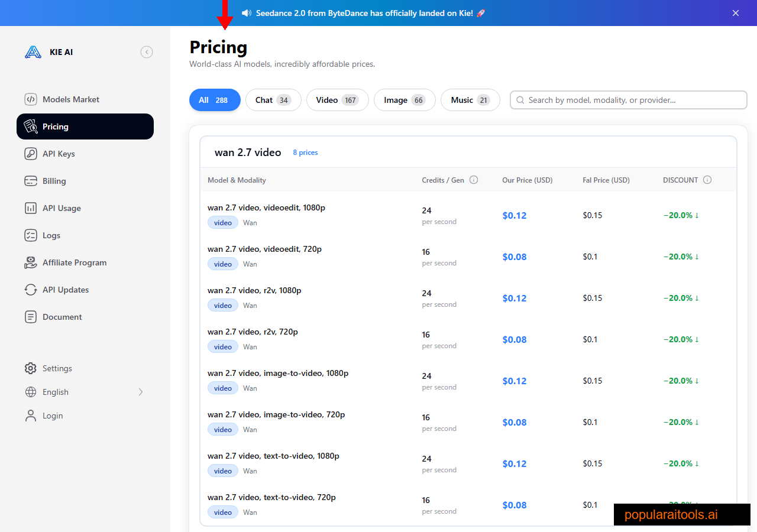The image size is (757, 532).
Task: Click the model search field
Action: 628,100
